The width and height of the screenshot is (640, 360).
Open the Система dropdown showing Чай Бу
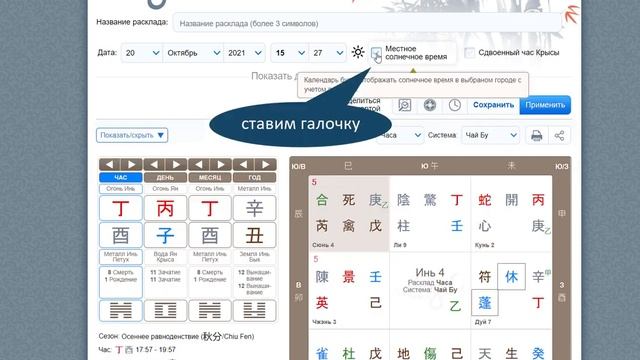(x=491, y=135)
